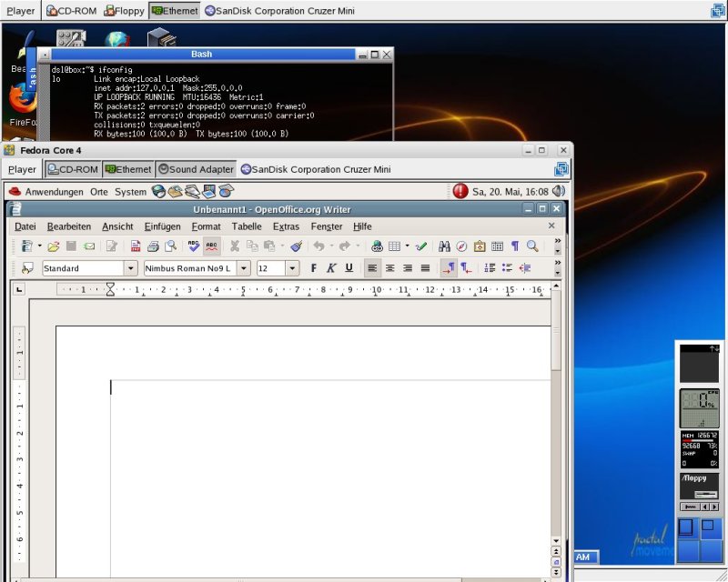728x582 pixels.
Task: Expand the Nimbus Roman font name dropdown
Action: tap(244, 268)
